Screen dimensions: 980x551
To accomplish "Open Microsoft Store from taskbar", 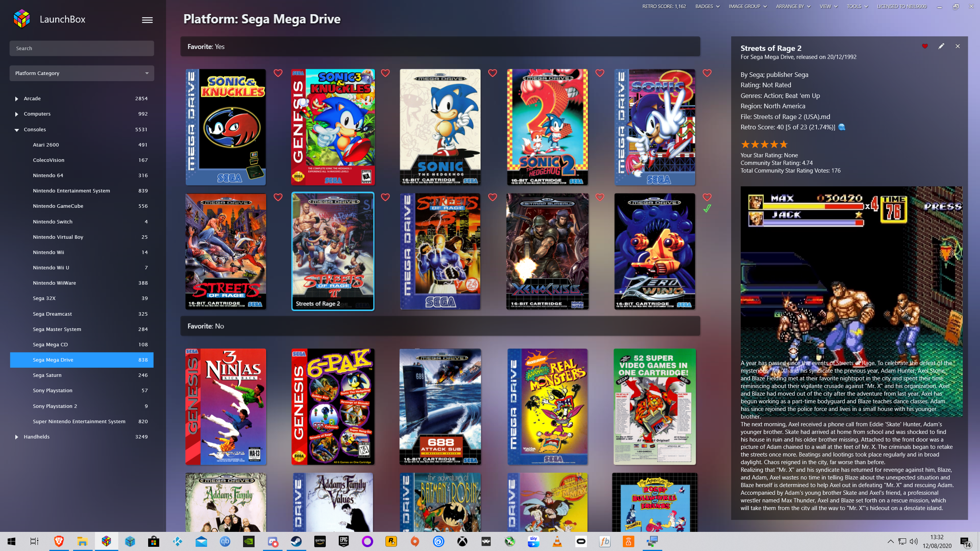I will pos(154,541).
